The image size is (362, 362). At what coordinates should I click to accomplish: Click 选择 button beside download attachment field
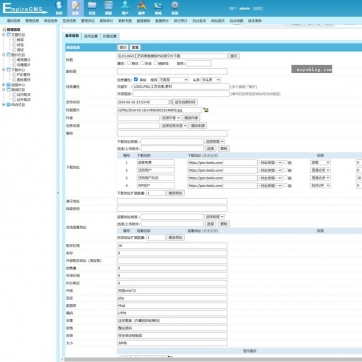[210, 148]
